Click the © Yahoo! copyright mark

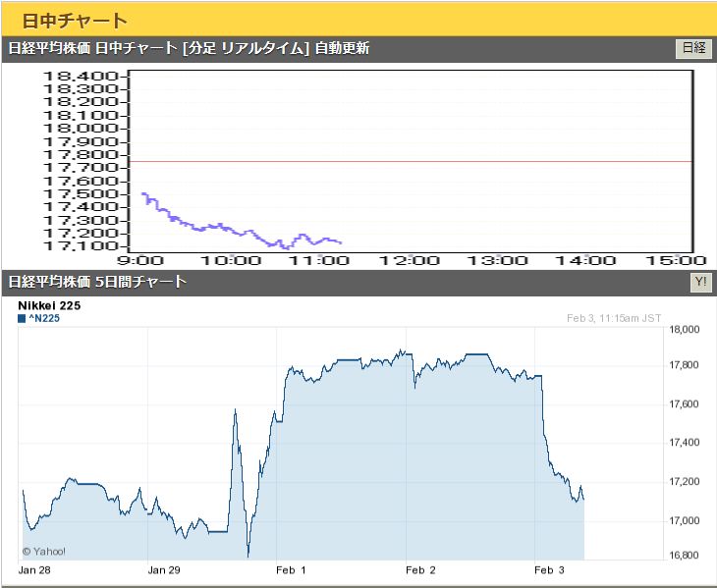[47, 551]
